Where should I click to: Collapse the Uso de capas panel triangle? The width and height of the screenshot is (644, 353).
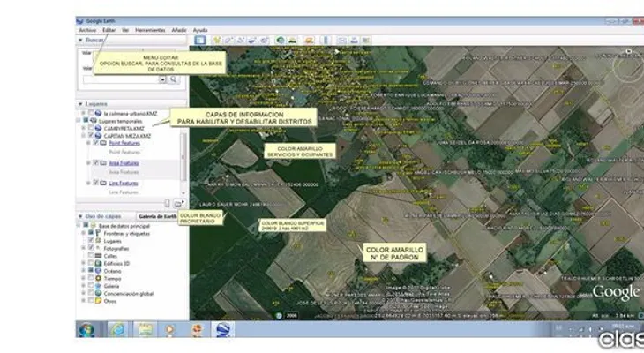click(80, 216)
